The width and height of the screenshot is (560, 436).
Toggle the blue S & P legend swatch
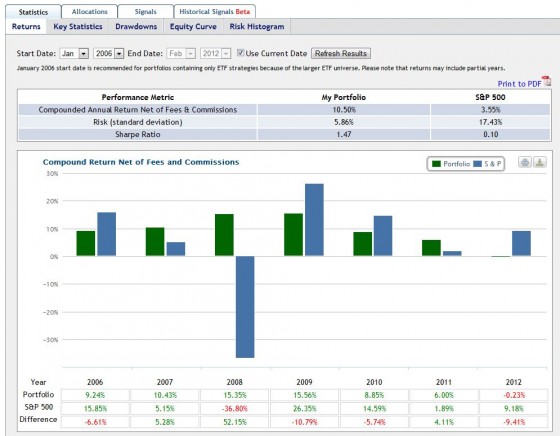coord(477,164)
